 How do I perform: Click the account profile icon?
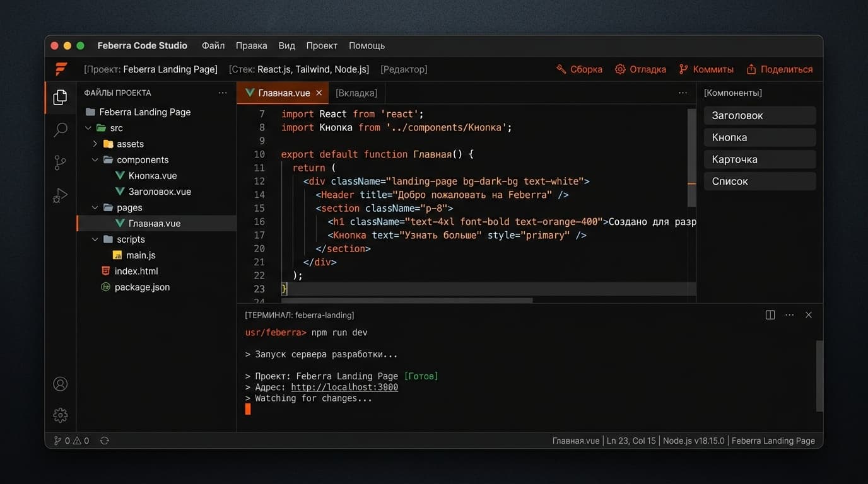pos(60,383)
